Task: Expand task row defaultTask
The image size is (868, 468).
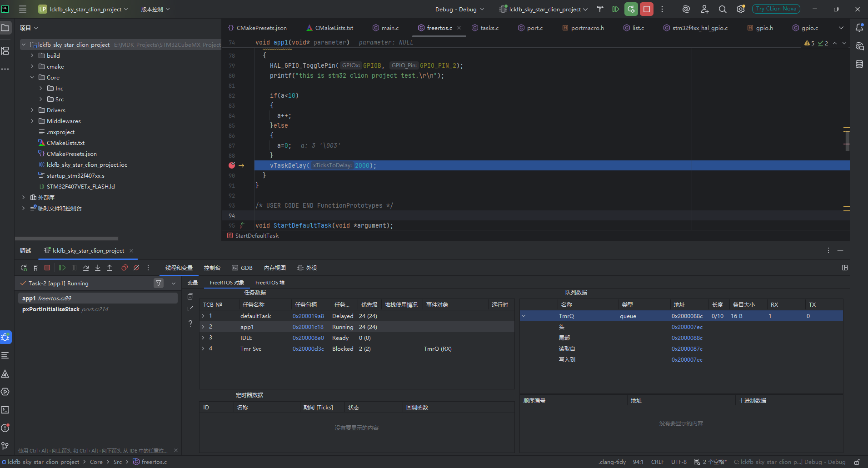Action: click(x=203, y=316)
